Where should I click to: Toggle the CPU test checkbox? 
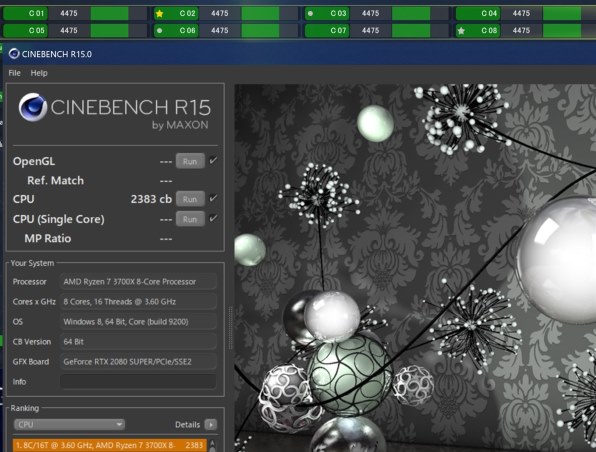(213, 198)
